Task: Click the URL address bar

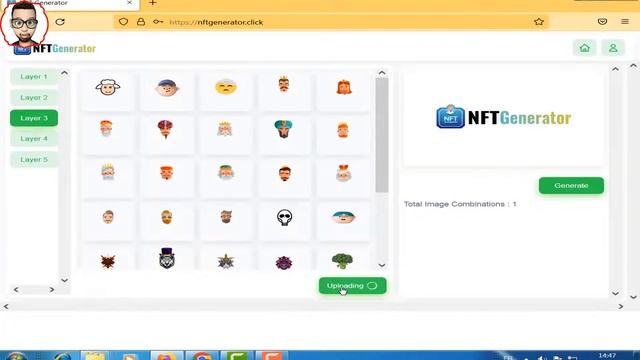Action: tap(331, 22)
